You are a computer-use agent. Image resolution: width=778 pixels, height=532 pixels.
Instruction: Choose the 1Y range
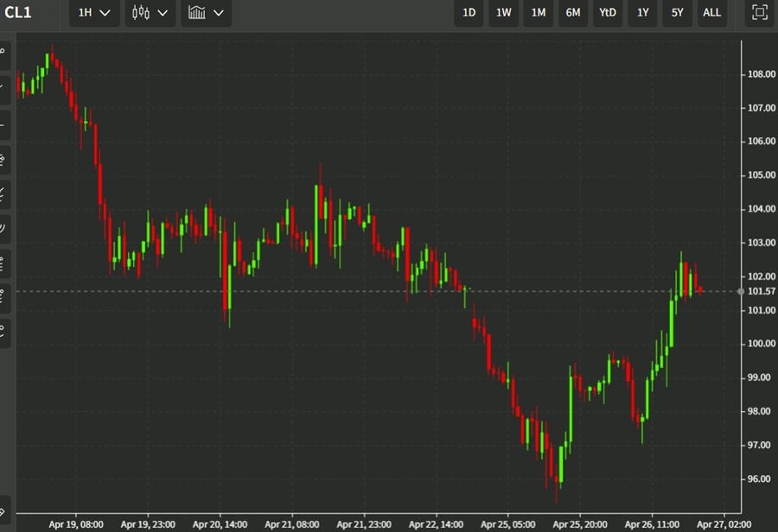coord(642,13)
